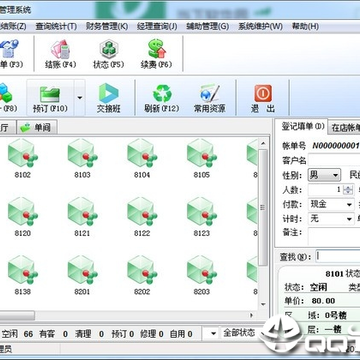
Task: Click the 备注 notes field
Action: tap(334, 236)
